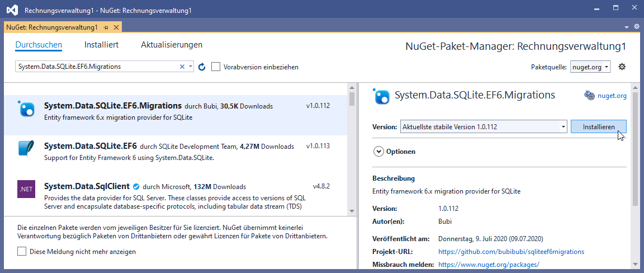Open the search history dropdown
The image size is (644, 273).
(x=191, y=67)
